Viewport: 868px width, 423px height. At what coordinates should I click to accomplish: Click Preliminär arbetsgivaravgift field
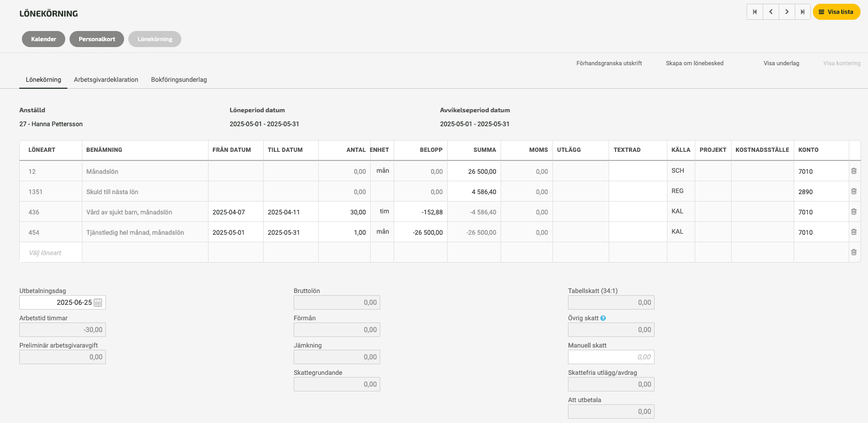tap(63, 357)
